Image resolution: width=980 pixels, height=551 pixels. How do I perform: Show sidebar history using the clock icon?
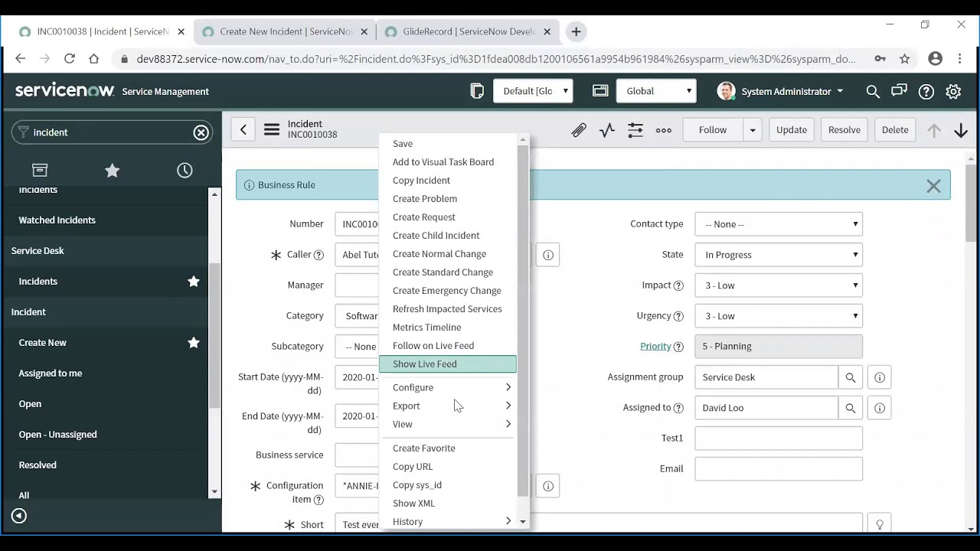tap(185, 170)
